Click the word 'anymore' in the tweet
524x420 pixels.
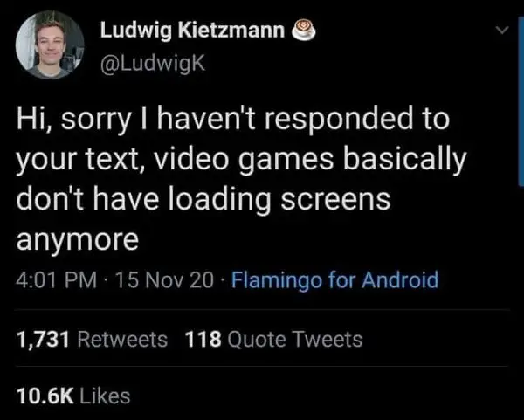coord(77,239)
